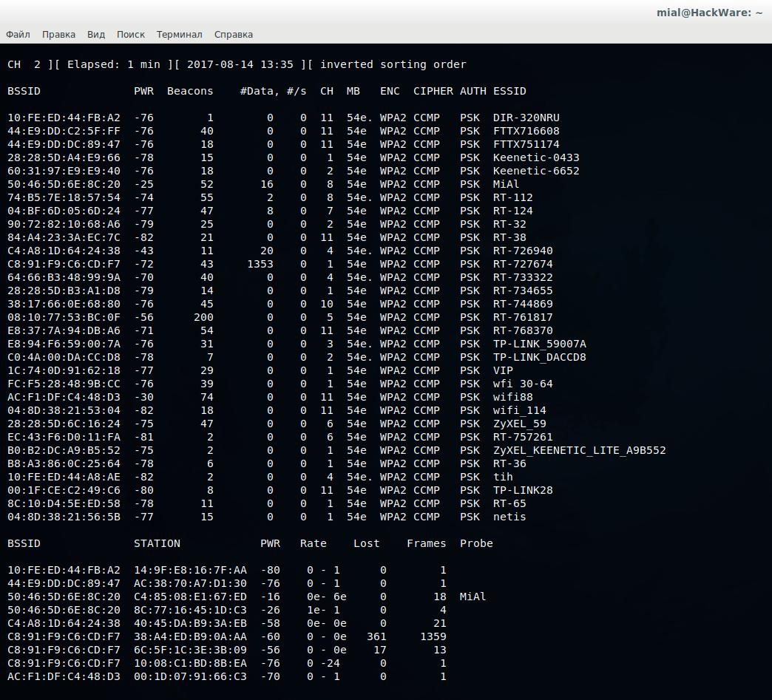This screenshot has height=700, width=772.
Task: Open the Поиск menu
Action: 131,34
